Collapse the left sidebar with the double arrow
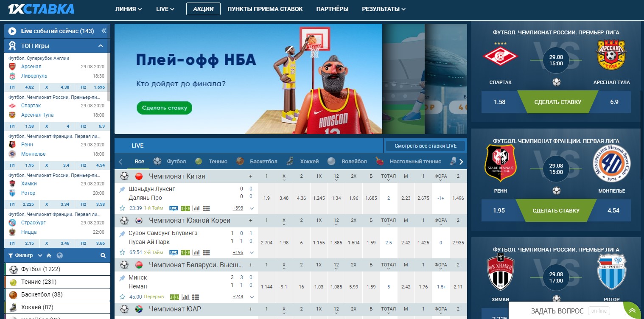644x319 pixels. click(x=104, y=31)
